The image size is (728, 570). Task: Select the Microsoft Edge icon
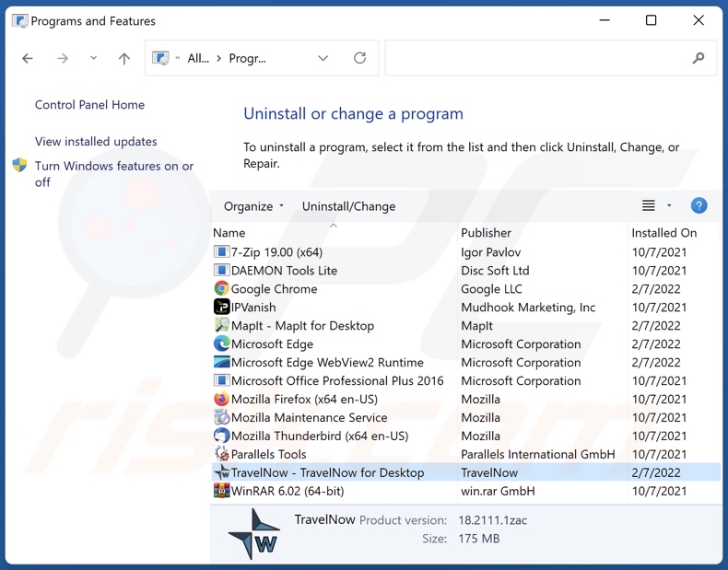tap(221, 343)
